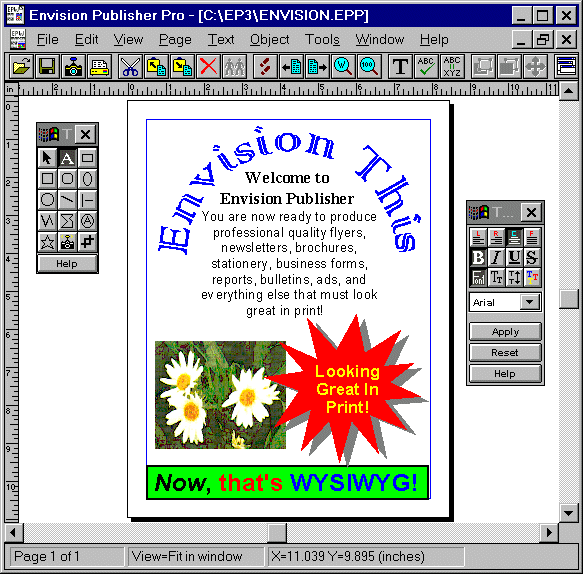This screenshot has width=583, height=574.
Task: Toggle the Font mode button in the text palette
Action: [x=478, y=277]
